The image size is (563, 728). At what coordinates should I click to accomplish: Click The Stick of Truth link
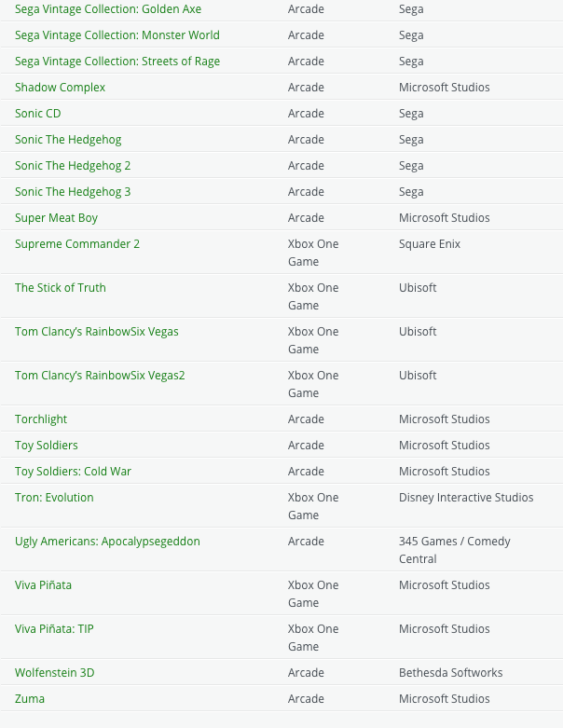coord(61,288)
